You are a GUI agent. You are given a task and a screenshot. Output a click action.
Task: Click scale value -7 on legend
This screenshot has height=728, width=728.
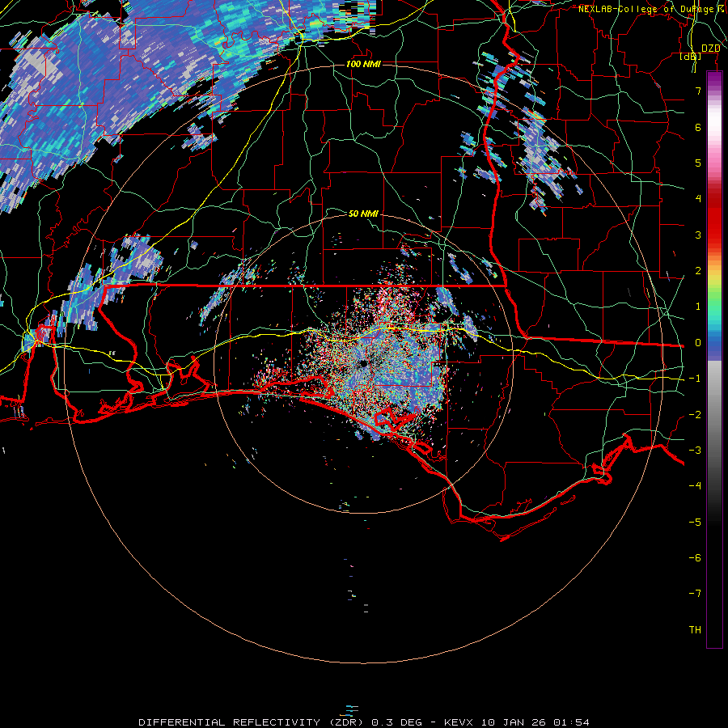click(695, 594)
